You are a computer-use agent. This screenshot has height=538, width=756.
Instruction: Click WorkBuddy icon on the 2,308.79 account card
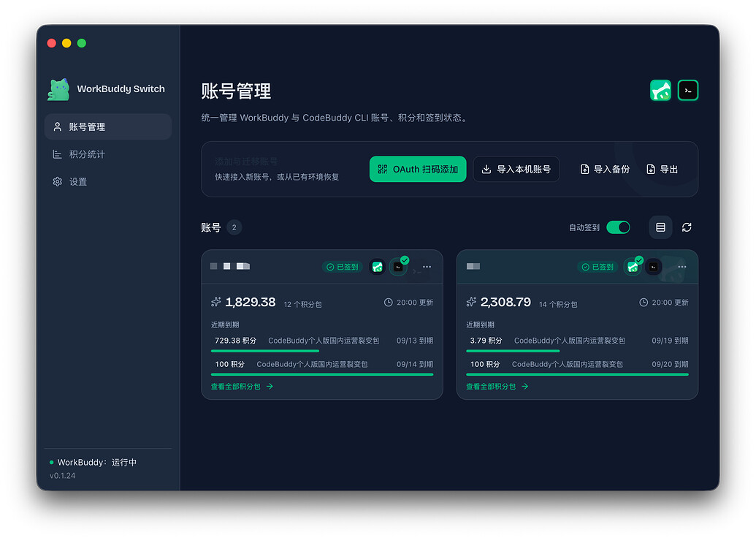pos(633,267)
